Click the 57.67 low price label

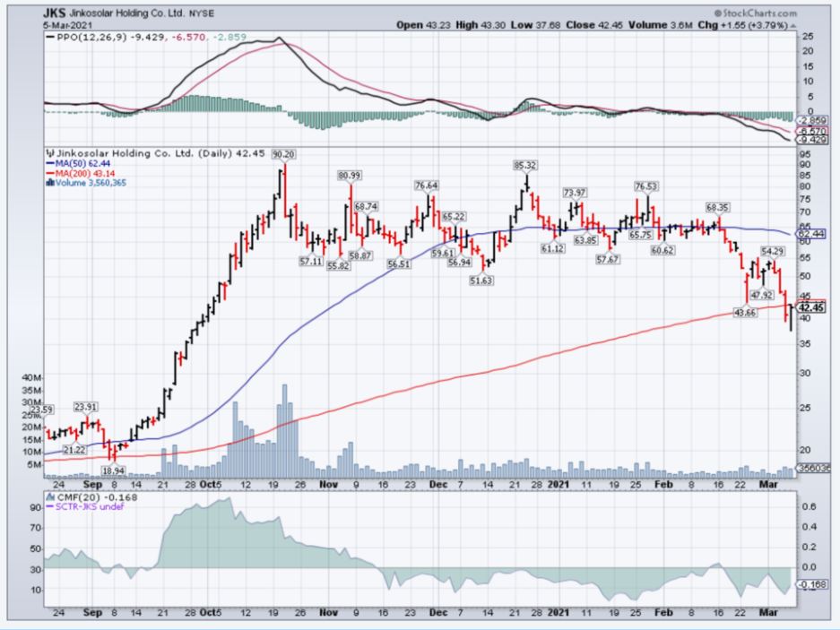click(x=608, y=259)
